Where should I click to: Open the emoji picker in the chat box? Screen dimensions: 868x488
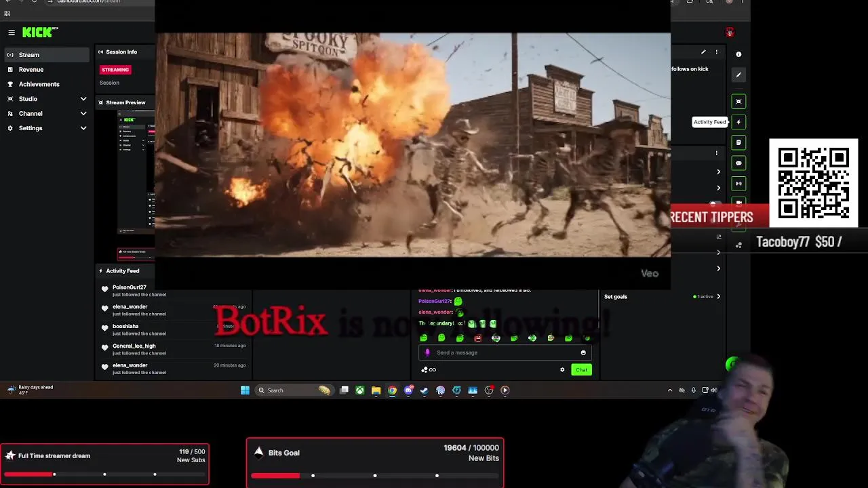tap(583, 352)
